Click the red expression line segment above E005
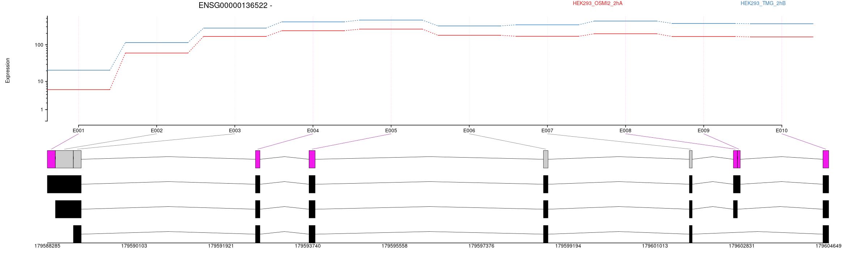Screen dimensions: 868x253 pos(391,29)
